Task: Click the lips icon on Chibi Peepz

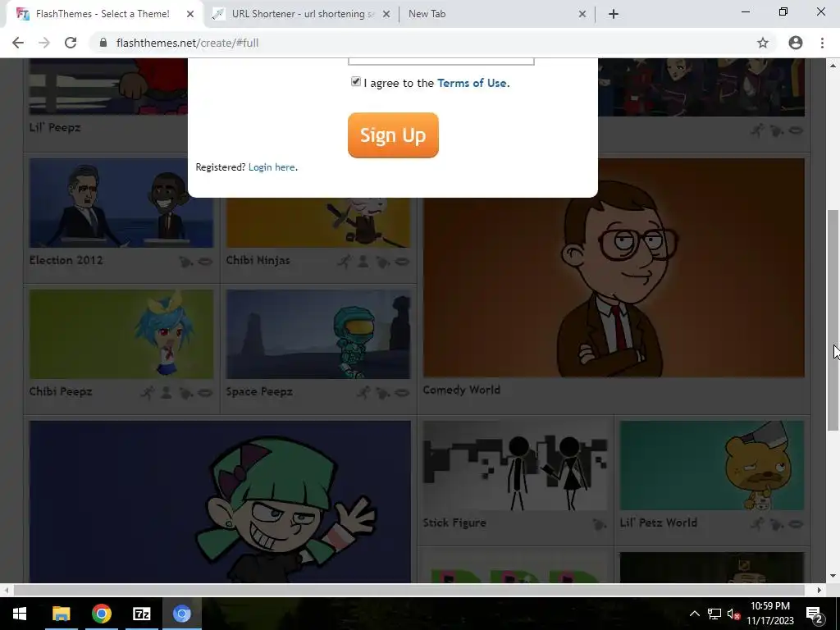Action: [x=204, y=393]
